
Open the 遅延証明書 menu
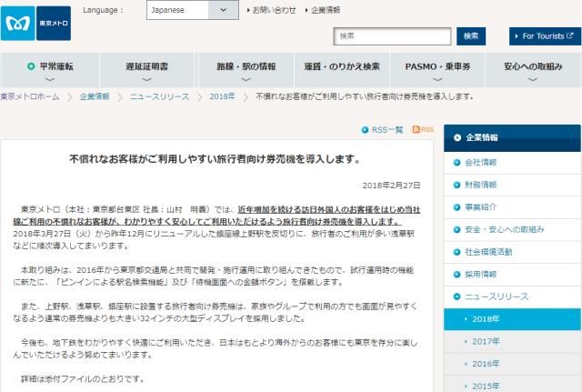146,70
